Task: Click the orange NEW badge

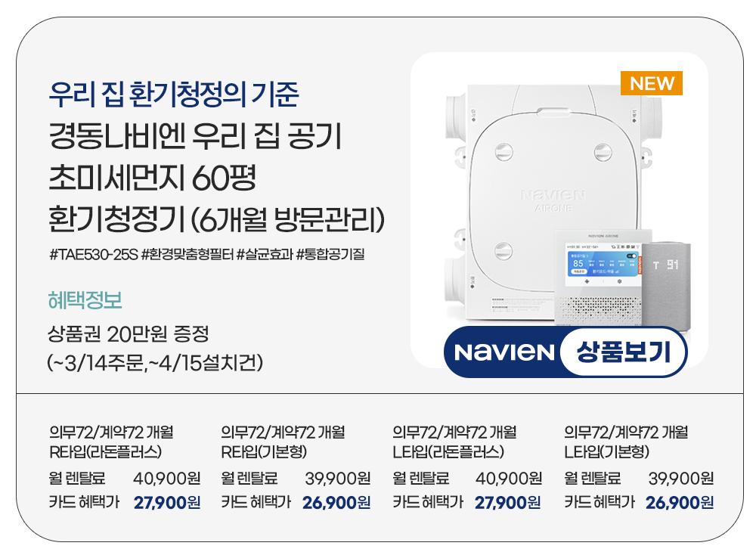Action: point(652,83)
